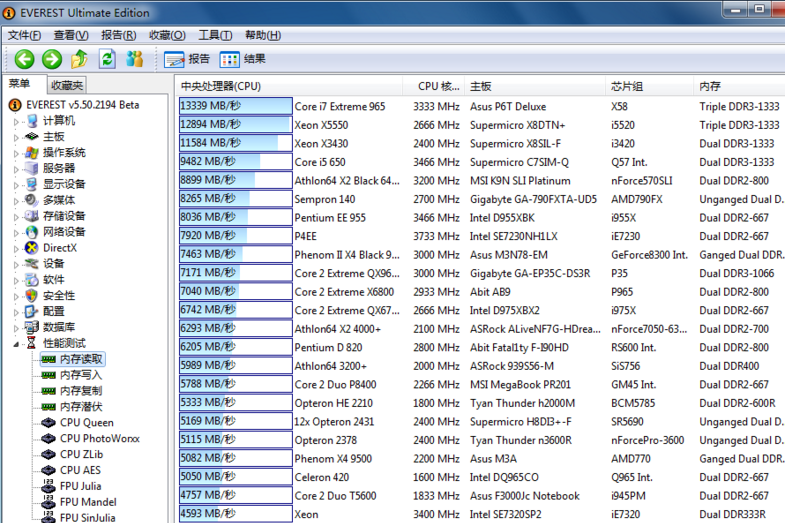Open the 工具(T) menu
This screenshot has width=786, height=523.
tap(215, 35)
